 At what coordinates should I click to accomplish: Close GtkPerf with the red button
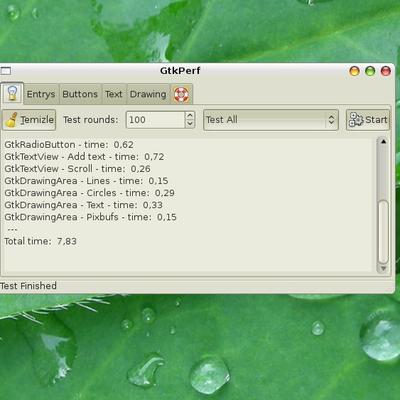coord(386,71)
